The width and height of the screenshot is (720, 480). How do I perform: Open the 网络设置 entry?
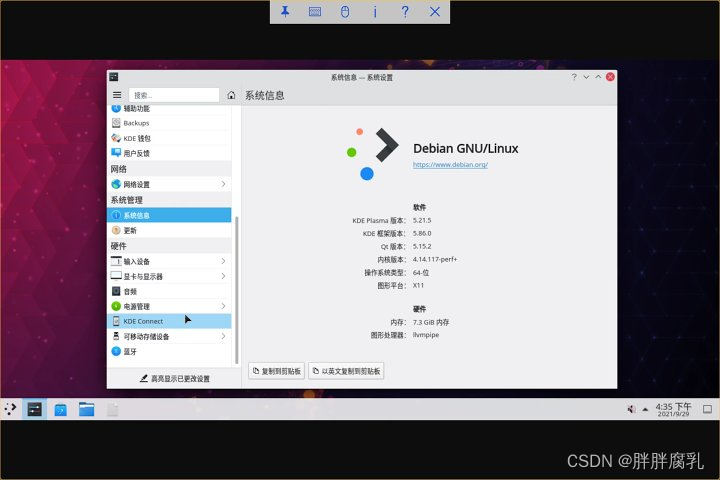(169, 184)
